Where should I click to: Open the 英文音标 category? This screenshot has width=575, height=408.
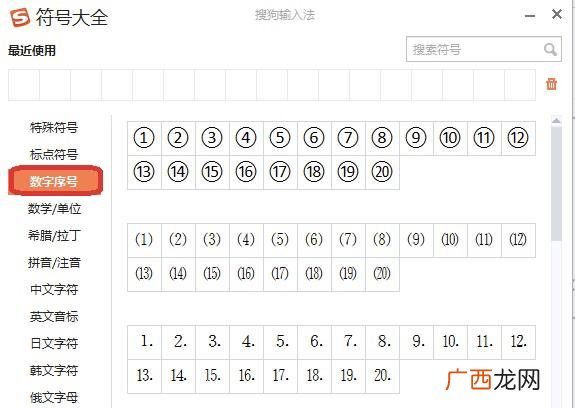tap(54, 317)
